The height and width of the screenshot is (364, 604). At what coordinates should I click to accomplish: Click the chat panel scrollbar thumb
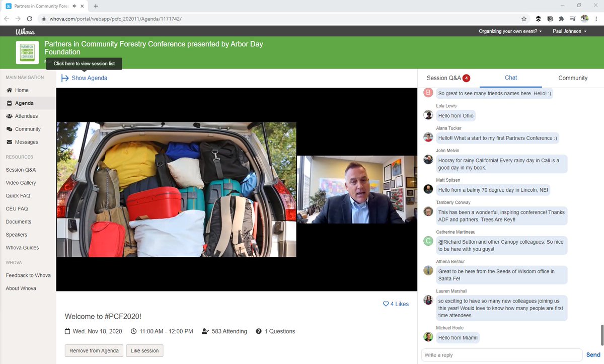601,335
